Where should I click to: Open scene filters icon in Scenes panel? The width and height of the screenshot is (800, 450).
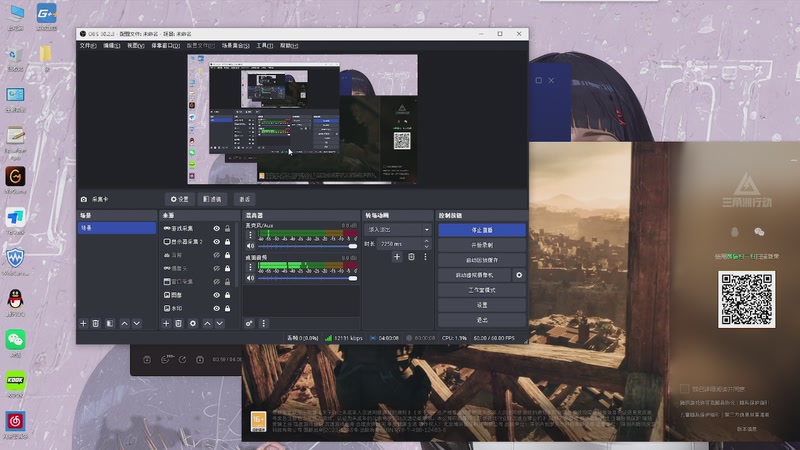pos(110,323)
